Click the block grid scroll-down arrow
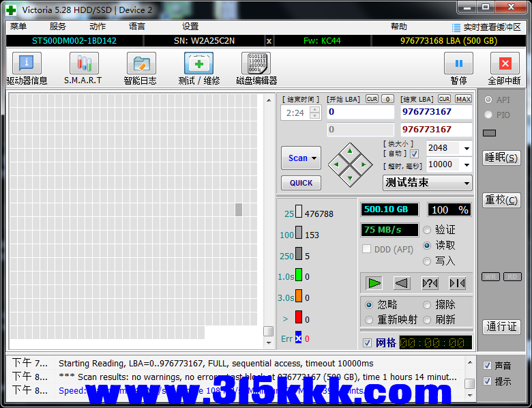The width and height of the screenshot is (532, 408). click(269, 343)
